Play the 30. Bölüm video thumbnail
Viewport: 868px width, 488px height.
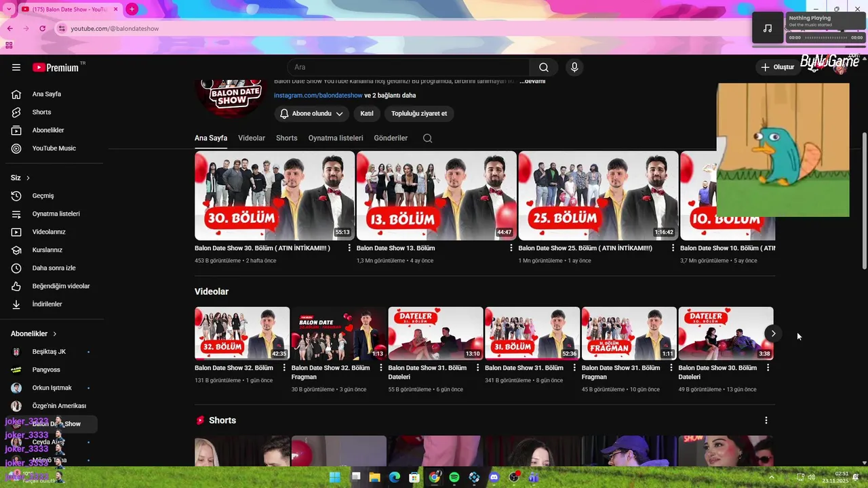pyautogui.click(x=274, y=196)
